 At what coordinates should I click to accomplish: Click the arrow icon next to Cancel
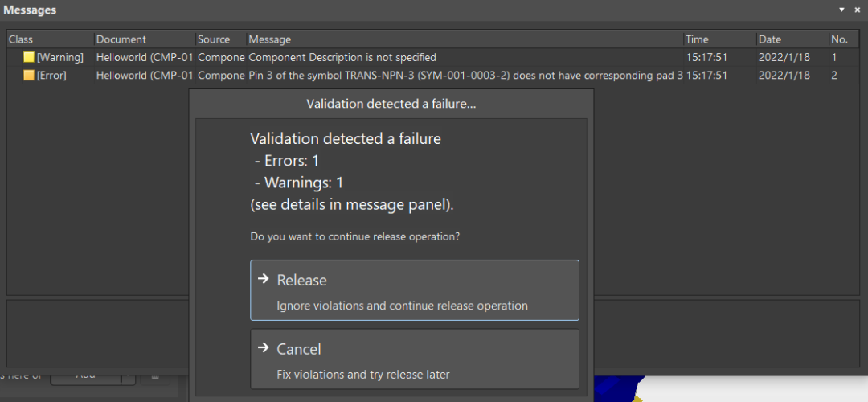(x=264, y=348)
